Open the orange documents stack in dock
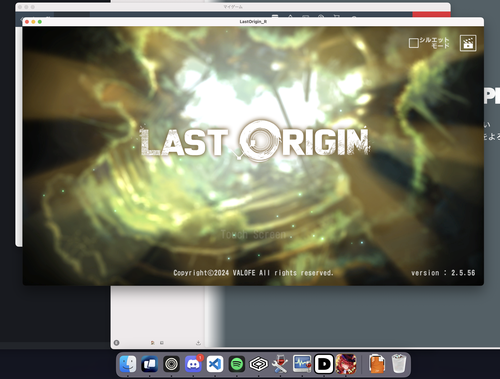 click(x=377, y=364)
